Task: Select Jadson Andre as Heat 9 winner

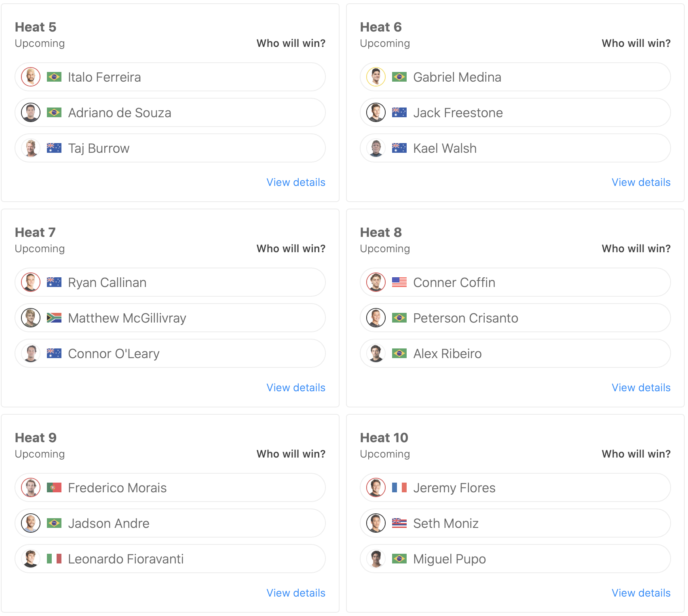Action: pyautogui.click(x=170, y=523)
